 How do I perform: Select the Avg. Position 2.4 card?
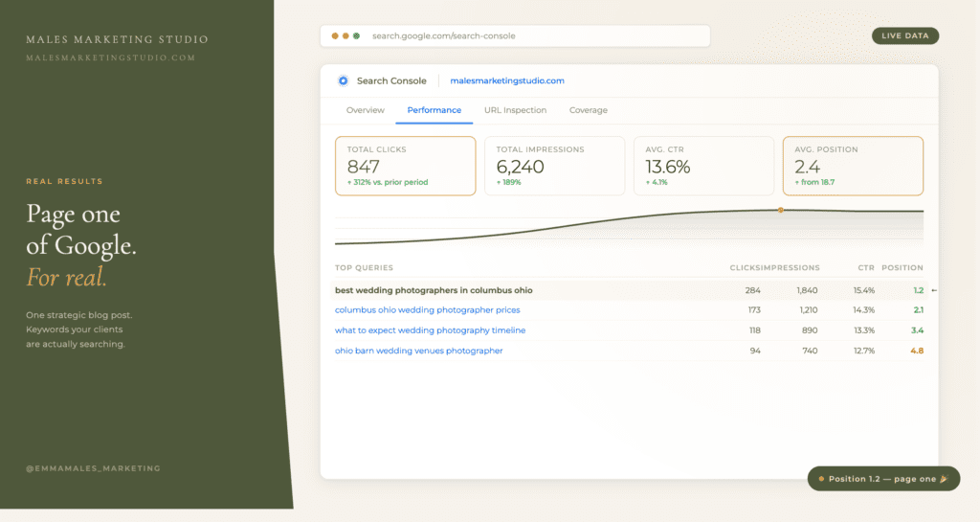853,166
